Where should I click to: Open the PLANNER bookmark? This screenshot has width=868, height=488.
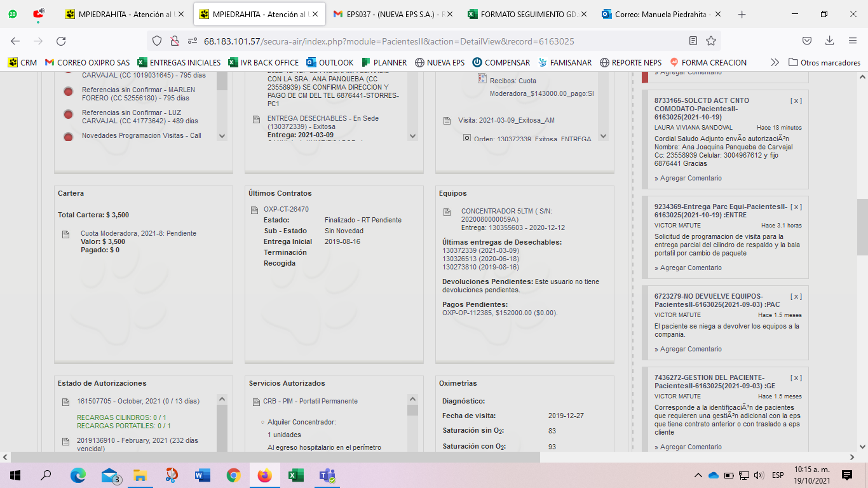[384, 62]
